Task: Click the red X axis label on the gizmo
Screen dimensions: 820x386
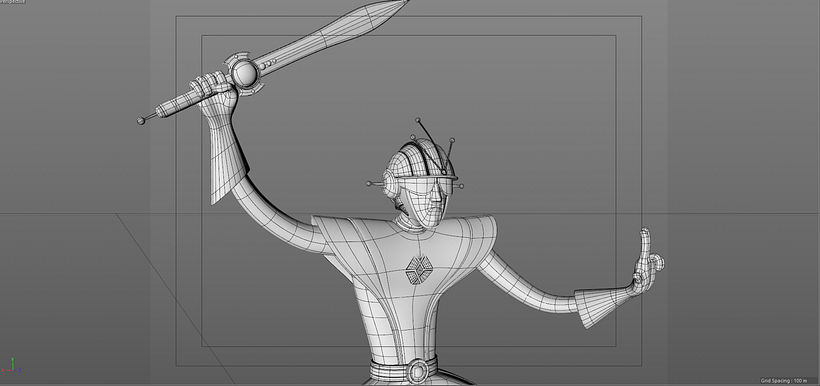Action: pos(3,370)
